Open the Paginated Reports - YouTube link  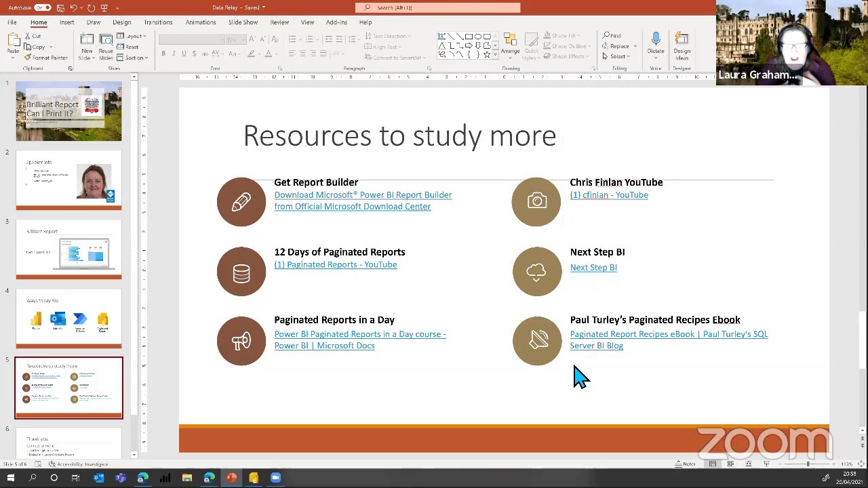336,265
